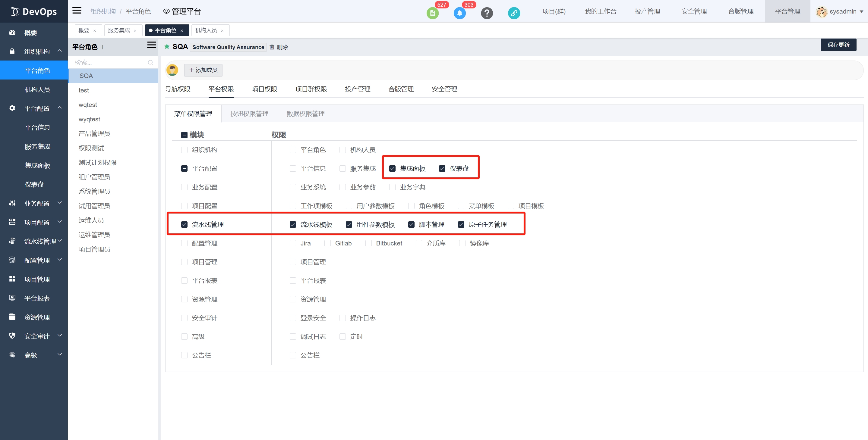Select the 运维管理员 role in list
Viewport: 868px width, 440px height.
point(94,235)
